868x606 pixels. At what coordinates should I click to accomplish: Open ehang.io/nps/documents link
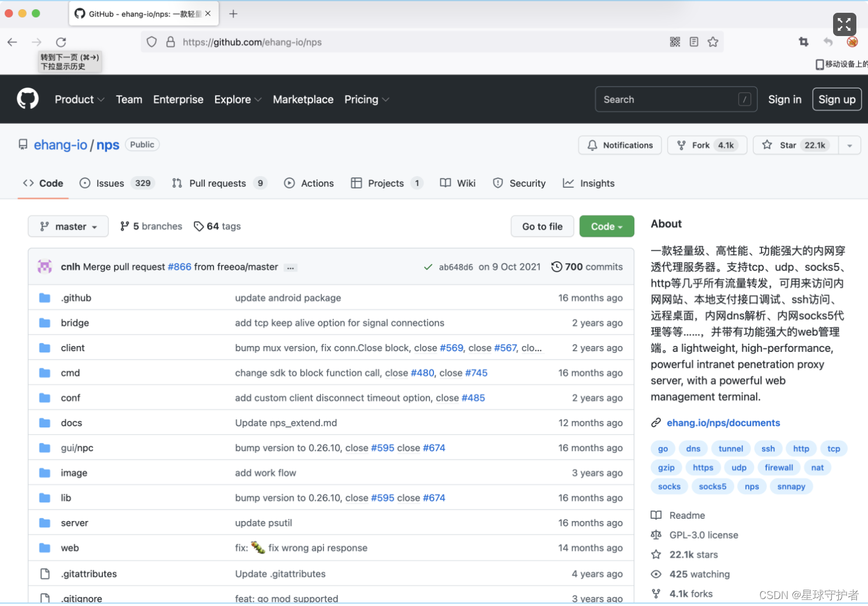tap(723, 423)
